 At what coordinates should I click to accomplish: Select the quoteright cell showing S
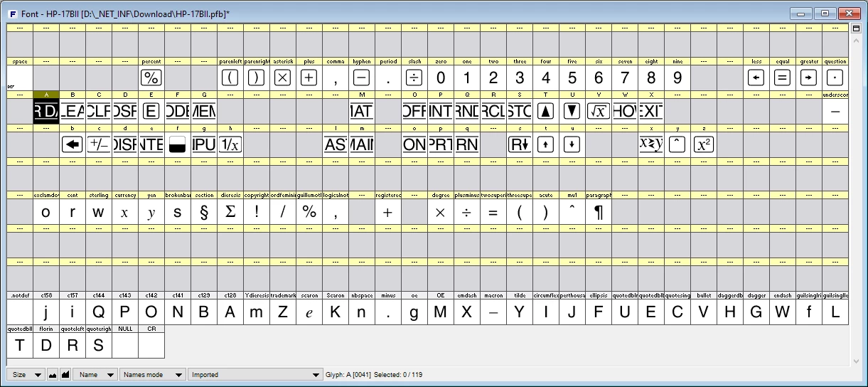click(99, 345)
